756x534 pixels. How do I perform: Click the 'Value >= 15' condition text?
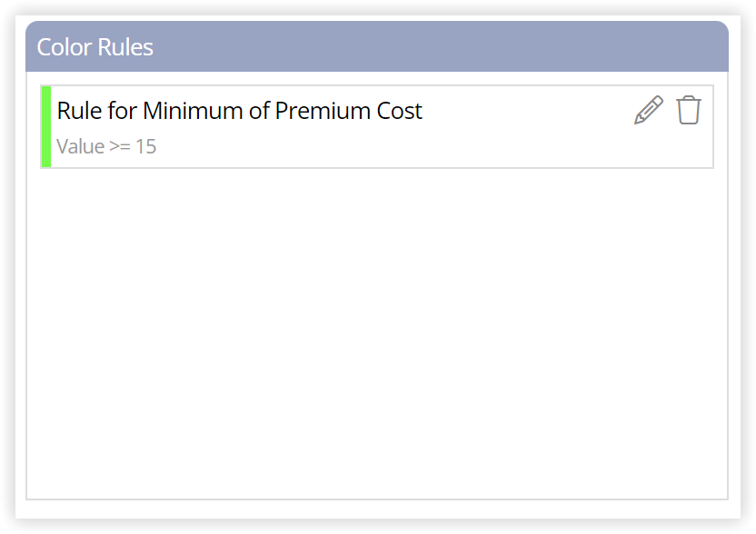(x=106, y=146)
